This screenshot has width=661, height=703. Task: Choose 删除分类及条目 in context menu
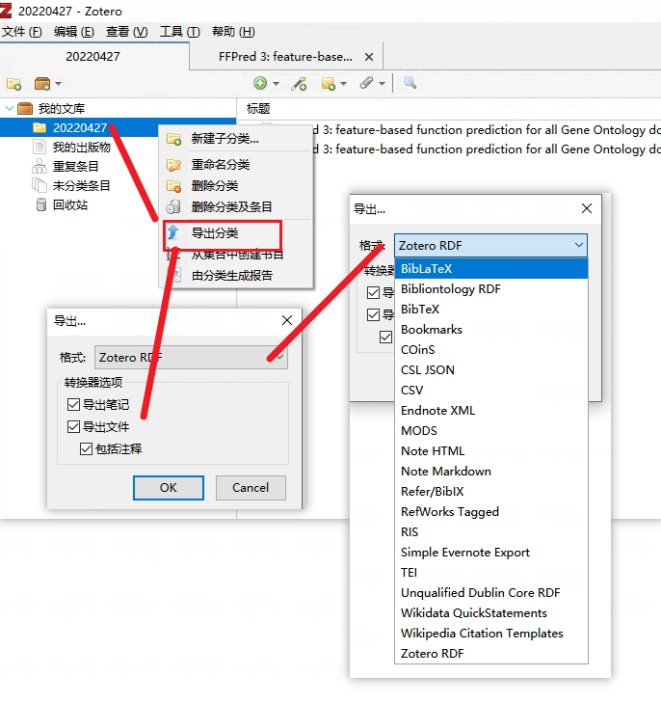click(236, 207)
